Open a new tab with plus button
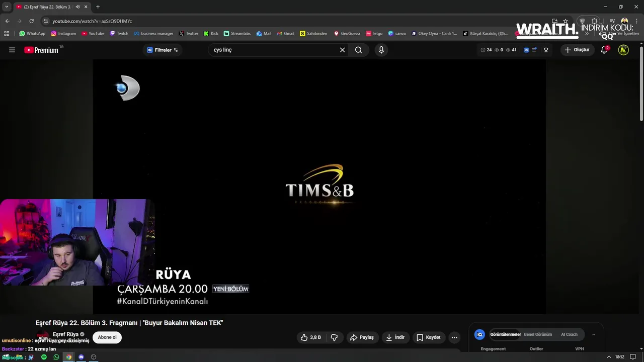This screenshot has height=362, width=644. click(x=98, y=7)
